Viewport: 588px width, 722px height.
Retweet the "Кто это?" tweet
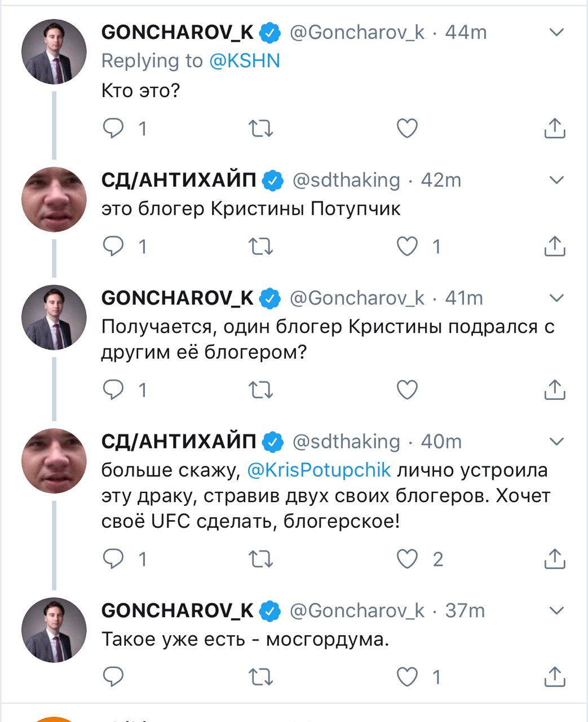261,129
